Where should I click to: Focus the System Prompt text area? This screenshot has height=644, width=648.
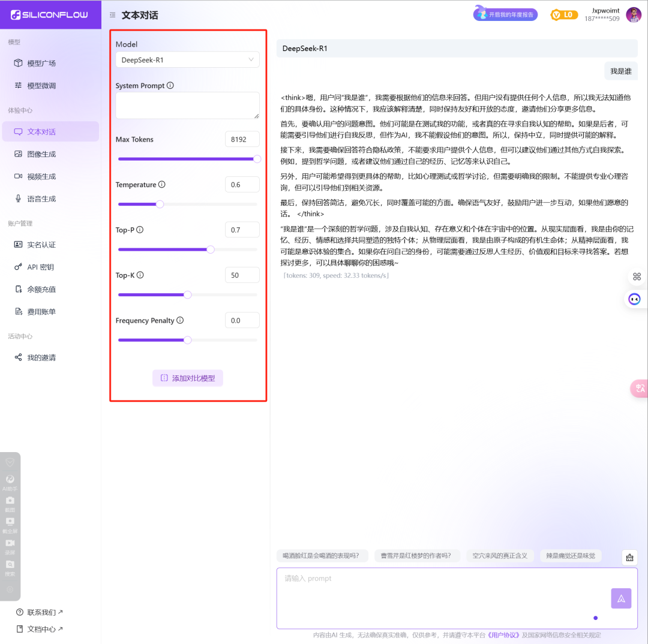[x=188, y=106]
